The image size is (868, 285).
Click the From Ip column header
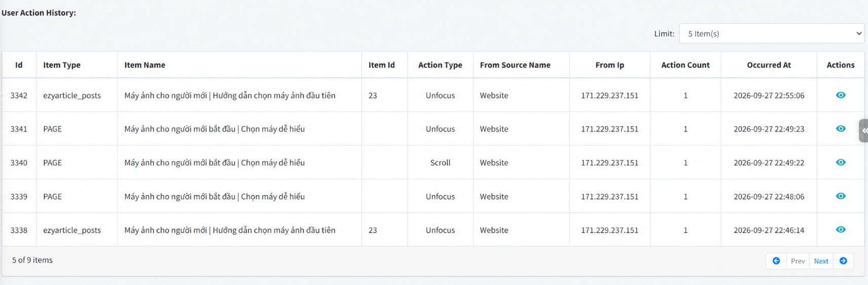[x=609, y=65]
